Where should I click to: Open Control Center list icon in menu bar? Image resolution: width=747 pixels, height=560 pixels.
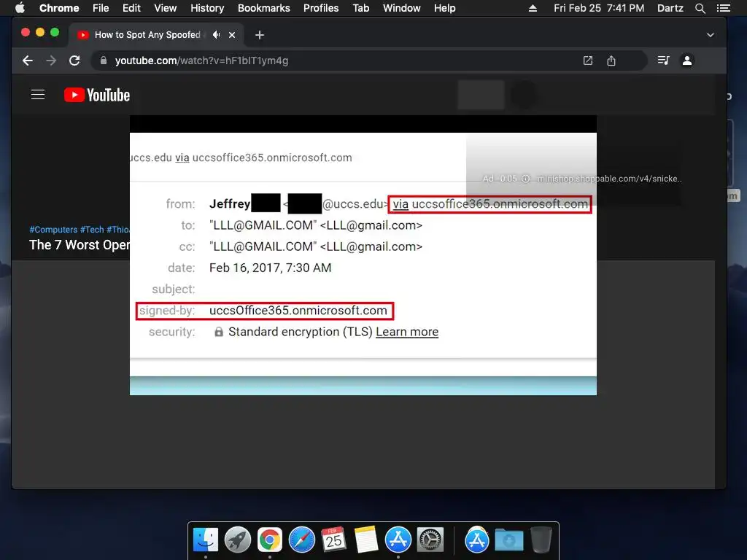(x=723, y=8)
